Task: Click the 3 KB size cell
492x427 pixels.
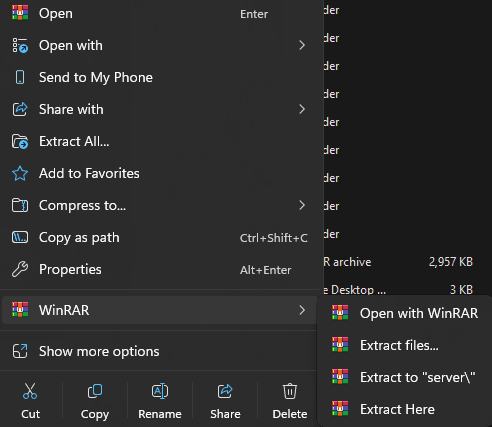Action: (461, 290)
